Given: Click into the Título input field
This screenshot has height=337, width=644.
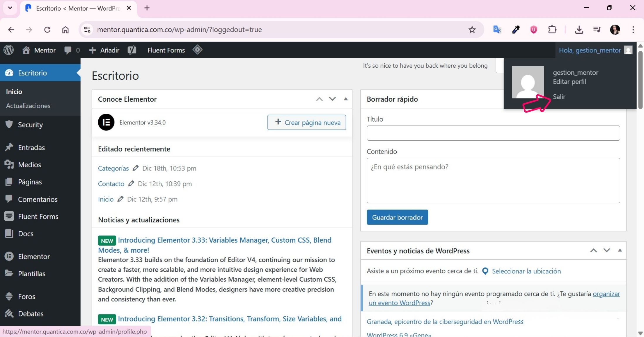Looking at the screenshot, I should point(493,133).
